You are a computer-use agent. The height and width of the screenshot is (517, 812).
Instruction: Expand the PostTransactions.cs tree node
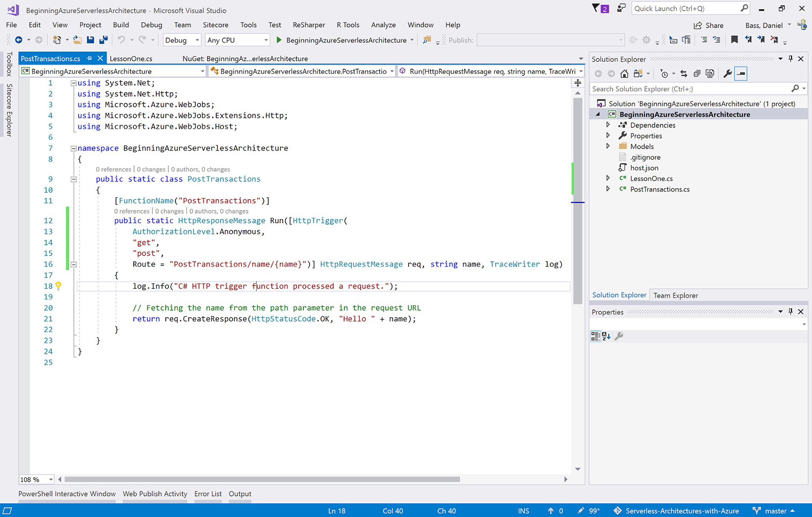click(x=608, y=189)
